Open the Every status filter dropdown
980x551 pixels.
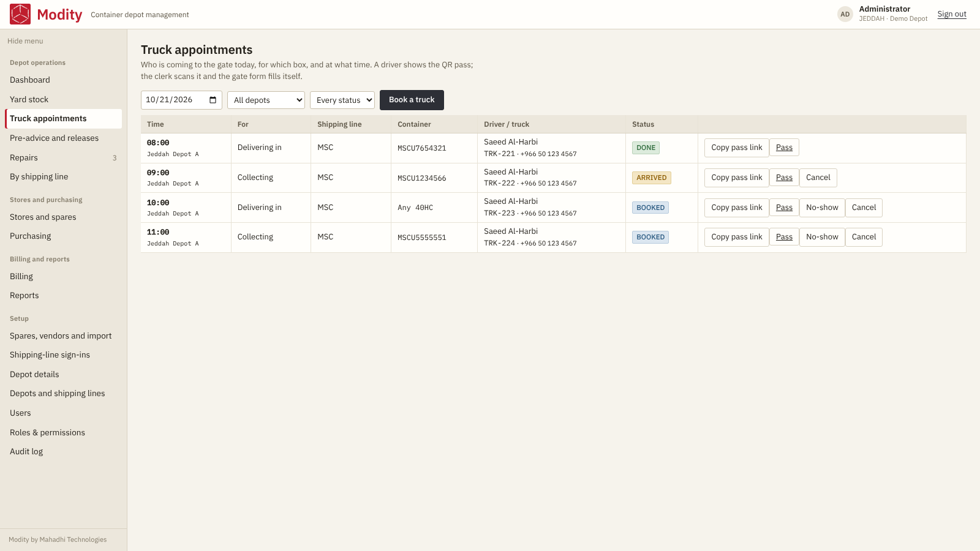click(x=342, y=100)
